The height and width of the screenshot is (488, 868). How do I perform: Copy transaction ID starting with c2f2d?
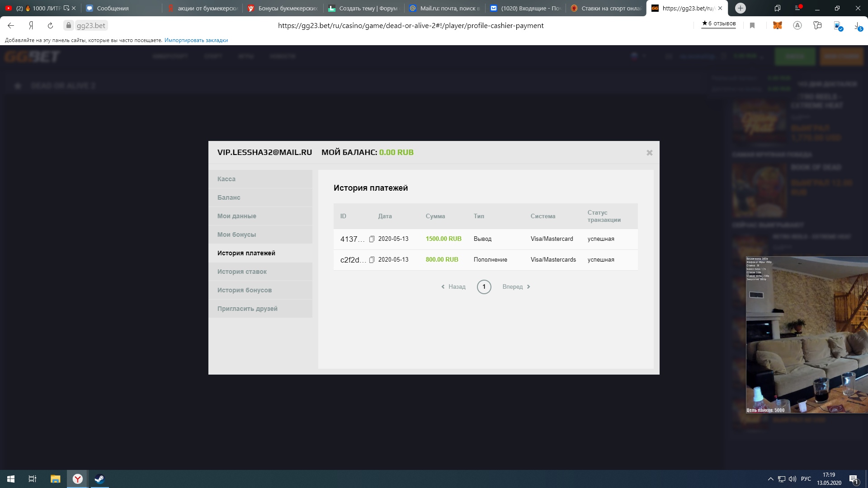click(372, 260)
